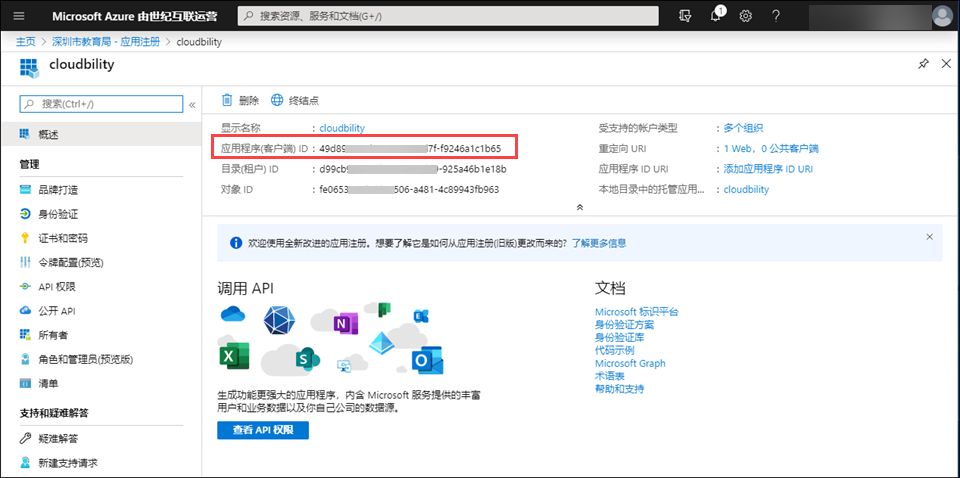Viewport: 960px width, 478px height.
Task: Dismiss the info banner
Action: 929,237
